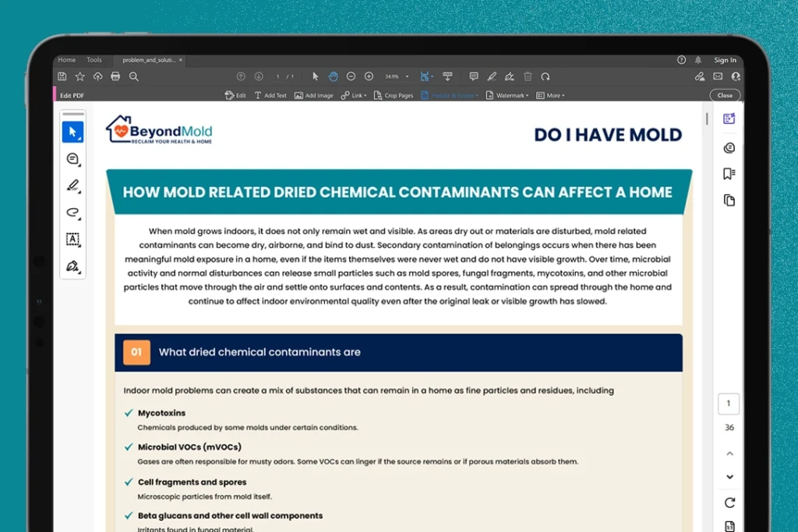Image resolution: width=798 pixels, height=532 pixels.
Task: Zoom in with the plus icon
Action: (x=369, y=77)
